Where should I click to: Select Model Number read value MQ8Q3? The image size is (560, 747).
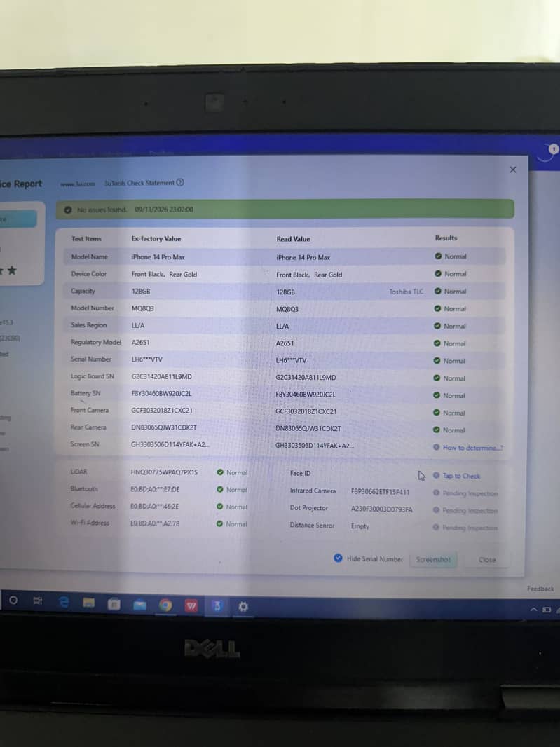click(287, 309)
